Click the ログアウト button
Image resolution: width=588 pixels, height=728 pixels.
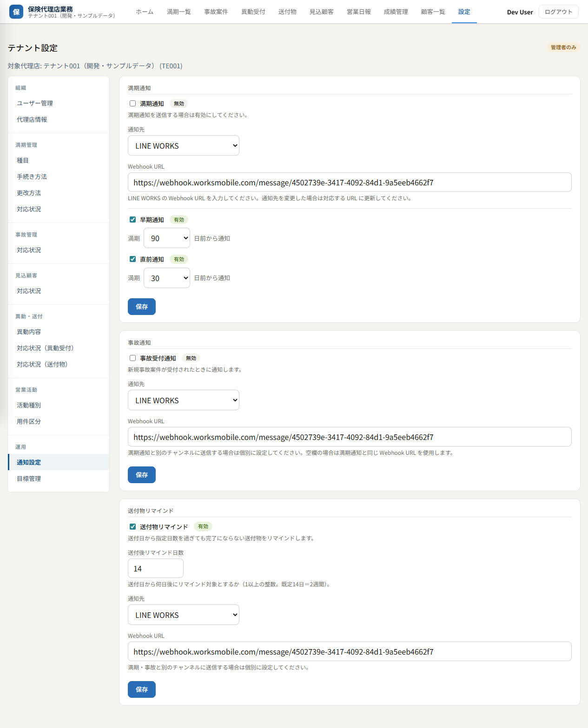click(559, 12)
